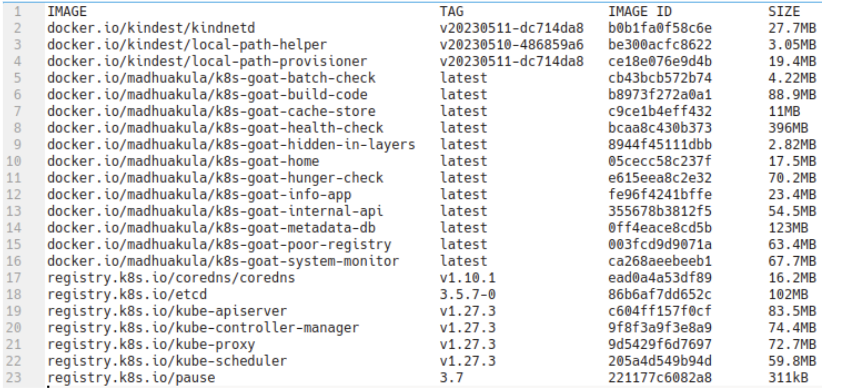Click the registry.k8s.io/kube-controller-manager line
The image size is (868, 388).
coord(203,328)
